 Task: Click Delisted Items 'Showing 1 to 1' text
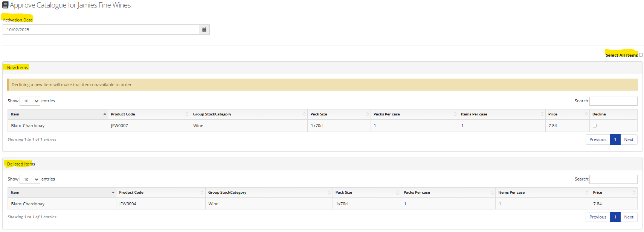point(32,217)
